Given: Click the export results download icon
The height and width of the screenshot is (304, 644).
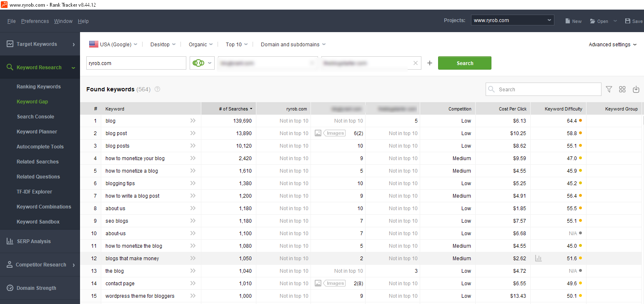Looking at the screenshot, I should tap(636, 89).
